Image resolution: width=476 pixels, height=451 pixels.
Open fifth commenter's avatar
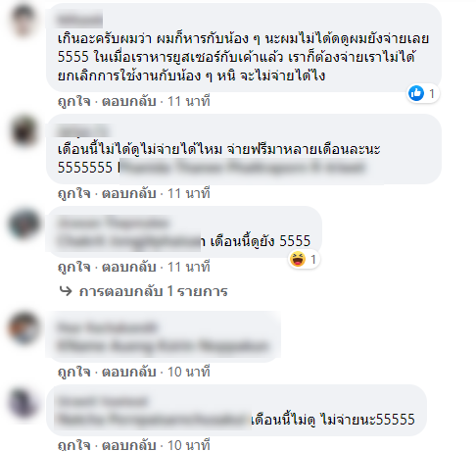click(x=24, y=402)
